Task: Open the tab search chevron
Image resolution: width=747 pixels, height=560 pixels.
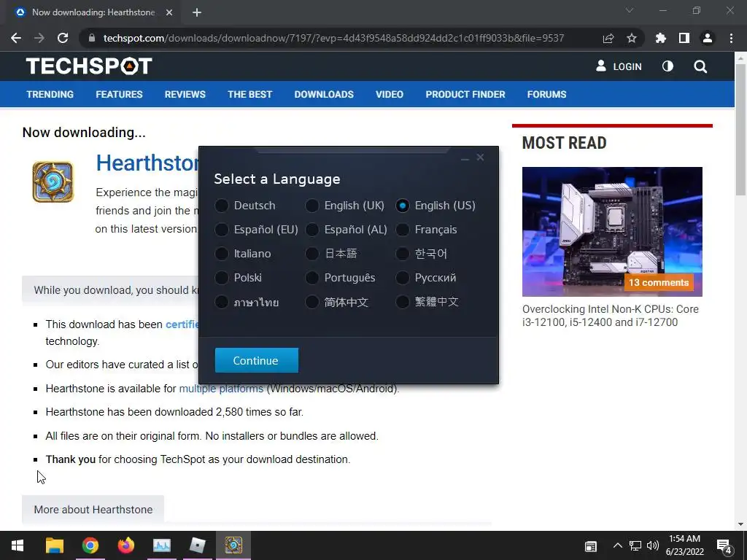Action: point(630,10)
